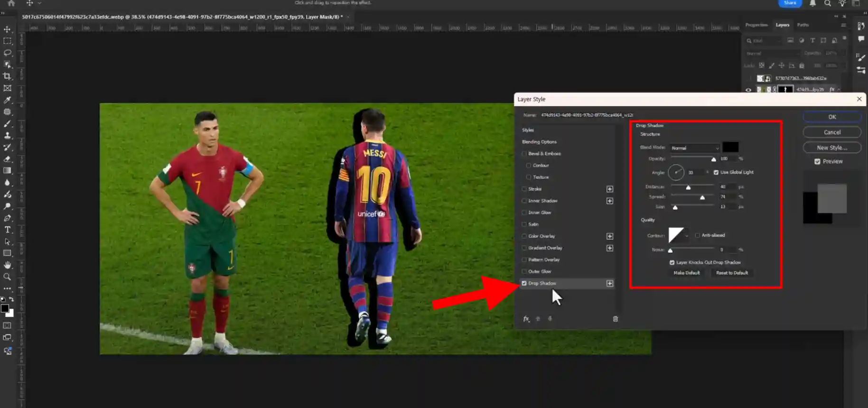The image size is (868, 408).
Task: Click the lock all icon in Layers panel
Action: 802,65
